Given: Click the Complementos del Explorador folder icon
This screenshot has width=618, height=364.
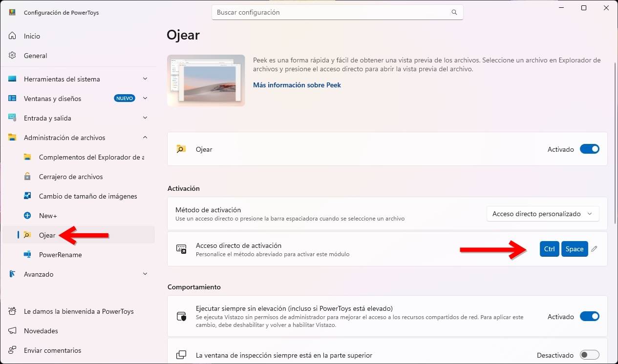Looking at the screenshot, I should (28, 157).
